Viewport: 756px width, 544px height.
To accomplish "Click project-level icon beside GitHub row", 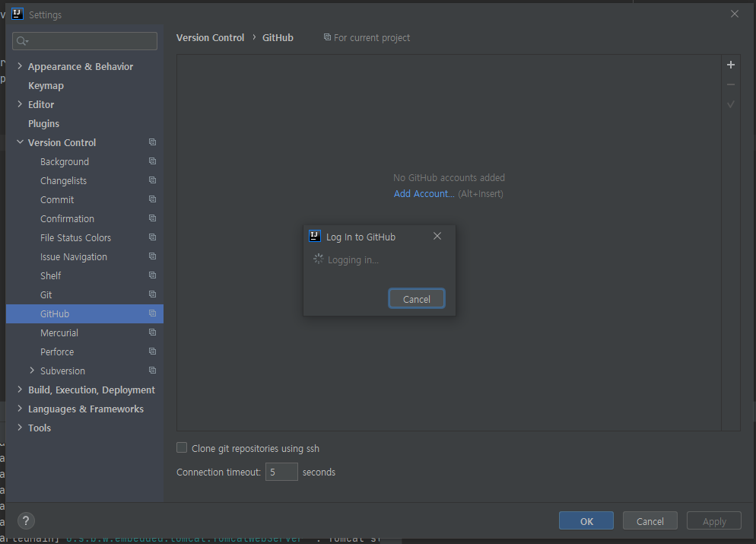I will click(x=152, y=313).
